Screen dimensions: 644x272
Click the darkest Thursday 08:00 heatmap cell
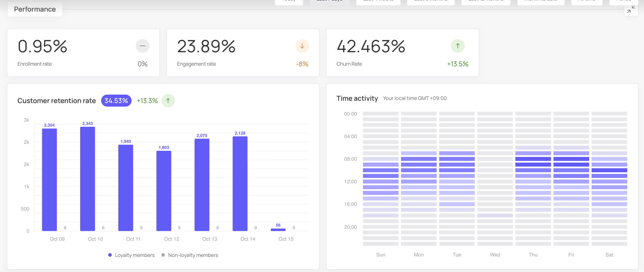533,159
